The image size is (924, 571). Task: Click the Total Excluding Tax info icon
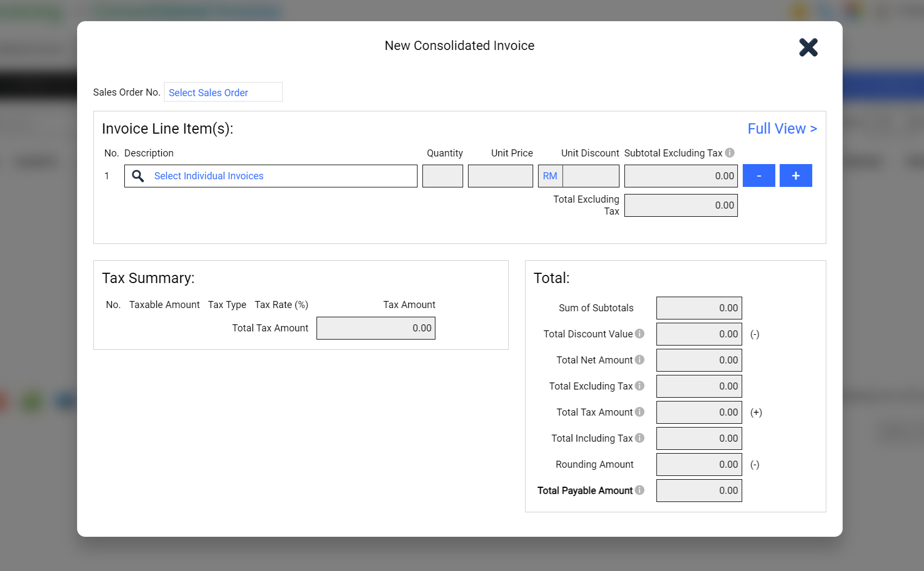640,386
